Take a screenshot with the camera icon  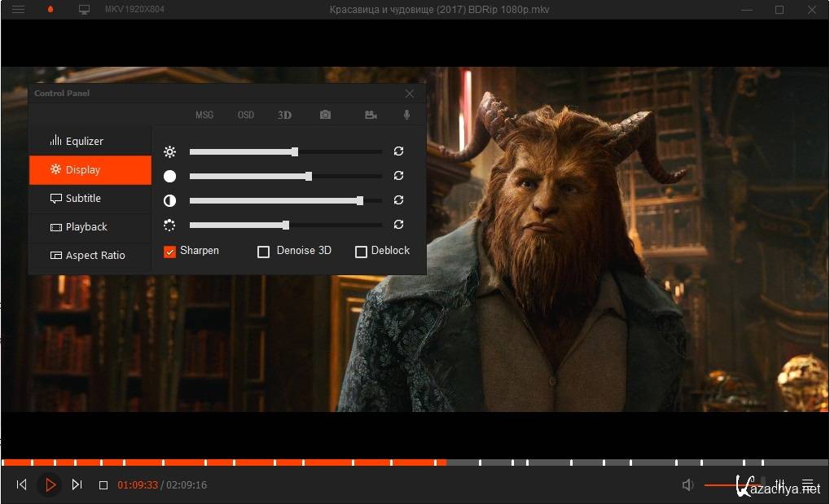pyautogui.click(x=325, y=115)
